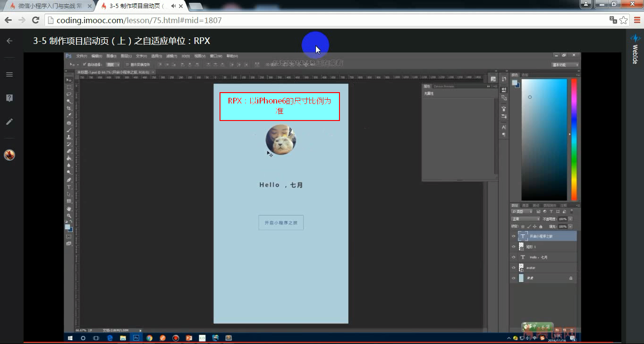This screenshot has width=644, height=344.
Task: Adjust the rainbow hue slider
Action: [574, 139]
